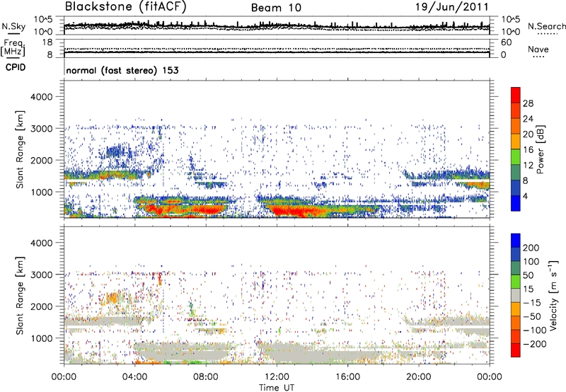Click the "20:00" time tick label
Screen dimensions: 566x392
[x=419, y=377]
